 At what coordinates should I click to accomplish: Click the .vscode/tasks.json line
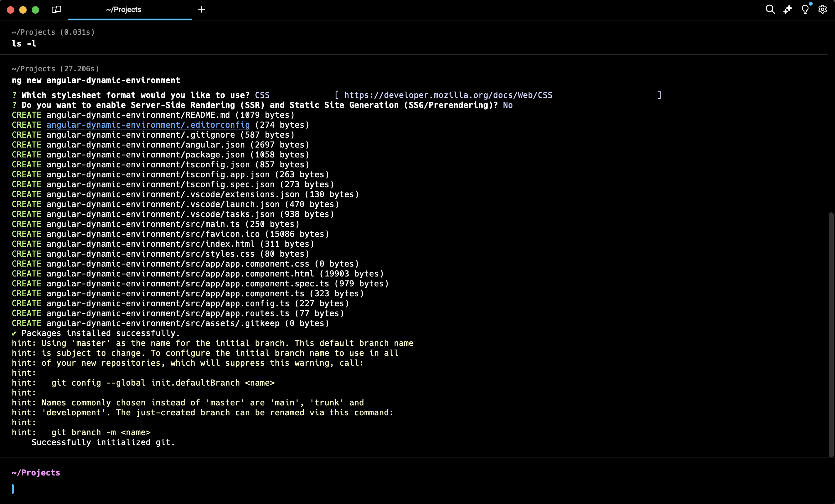coord(173,214)
